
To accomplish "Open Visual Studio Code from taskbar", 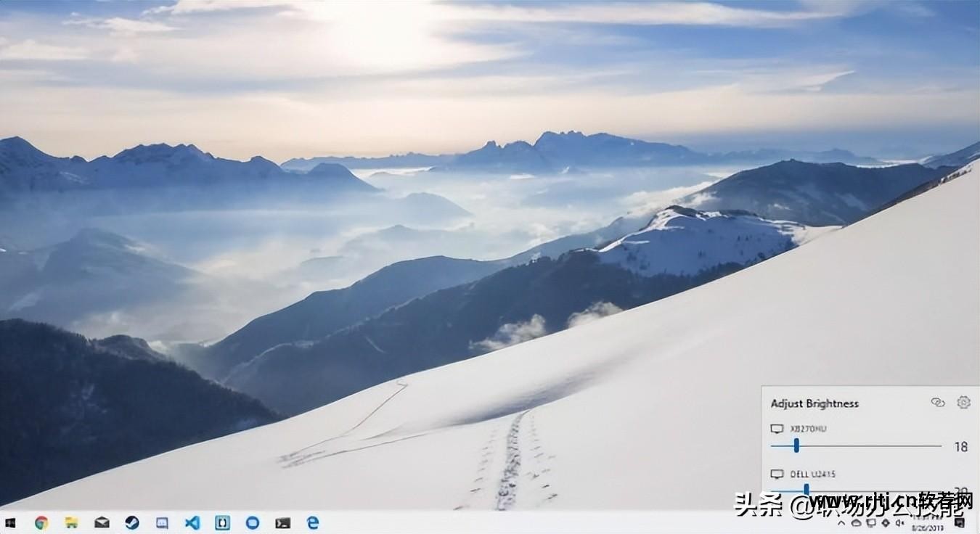I will [x=192, y=522].
